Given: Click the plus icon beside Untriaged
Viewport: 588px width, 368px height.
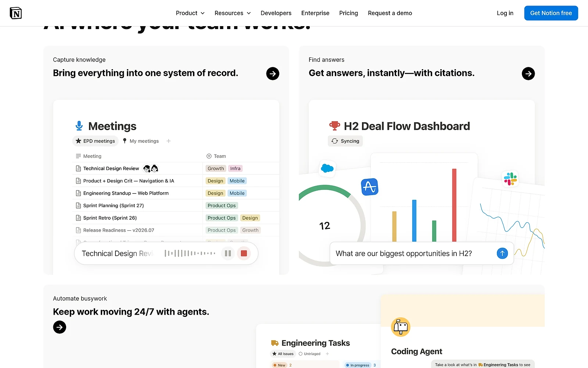Looking at the screenshot, I should [327, 354].
